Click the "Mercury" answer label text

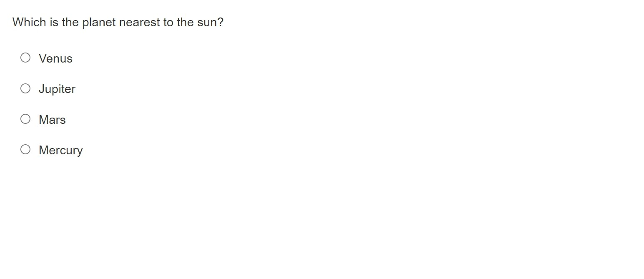click(61, 150)
